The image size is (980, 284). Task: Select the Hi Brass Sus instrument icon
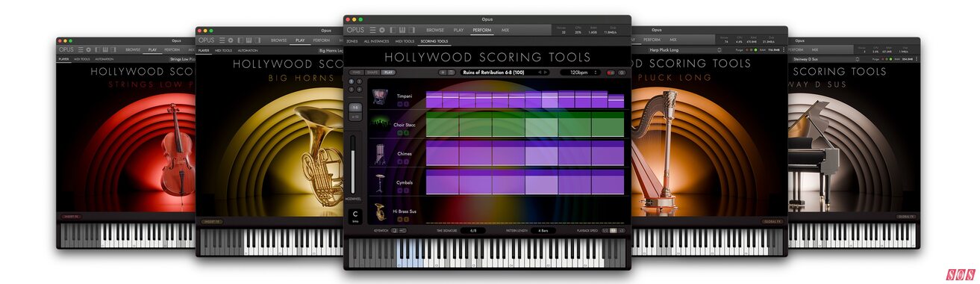pos(380,212)
